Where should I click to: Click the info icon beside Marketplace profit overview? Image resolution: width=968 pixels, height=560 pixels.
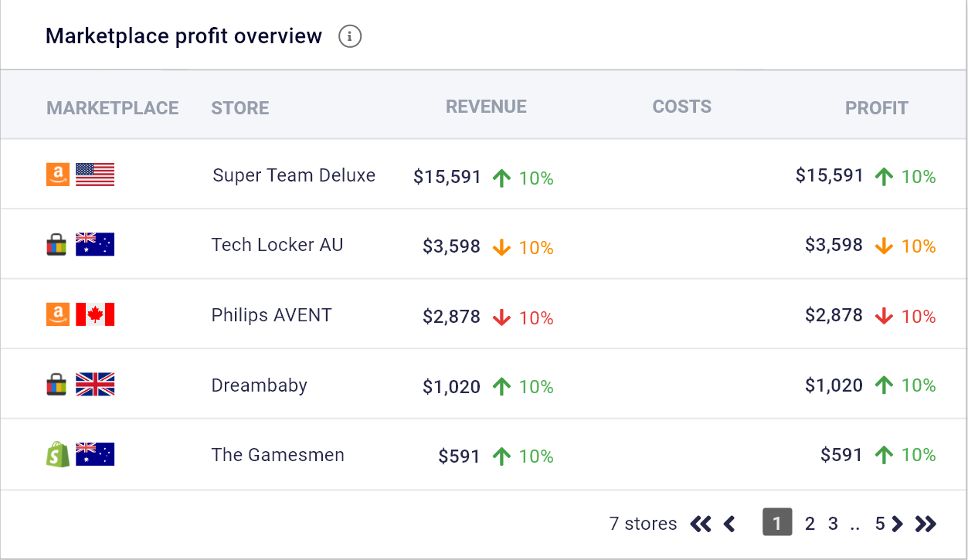350,36
